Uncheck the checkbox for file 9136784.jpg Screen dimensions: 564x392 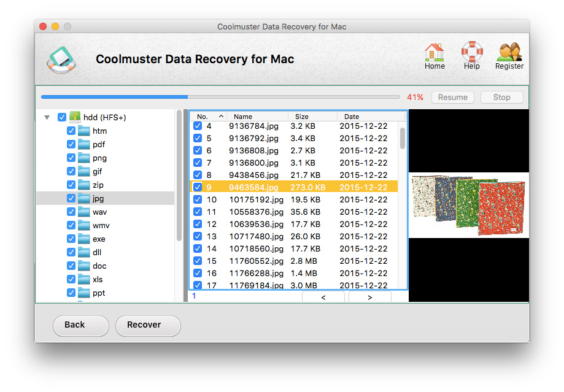pyautogui.click(x=198, y=126)
